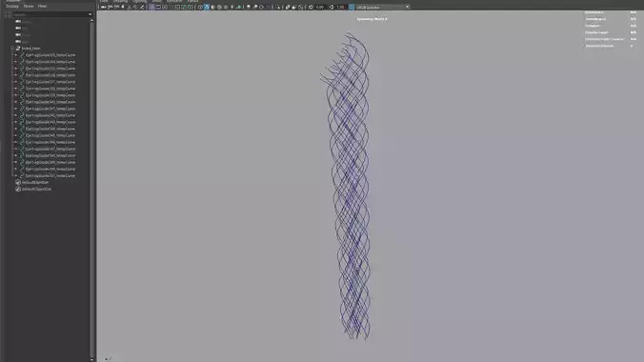
Task: Select the curve named 334_tempCurve
Action: coord(50,62)
